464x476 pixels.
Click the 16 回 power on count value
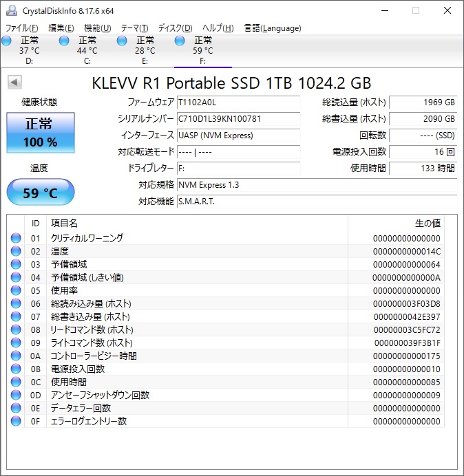423,152
